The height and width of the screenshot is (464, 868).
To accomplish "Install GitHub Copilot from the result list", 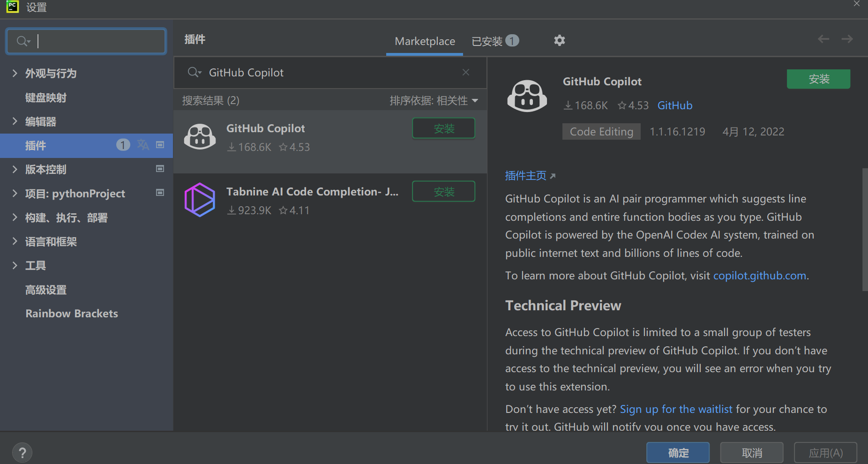I will (443, 128).
